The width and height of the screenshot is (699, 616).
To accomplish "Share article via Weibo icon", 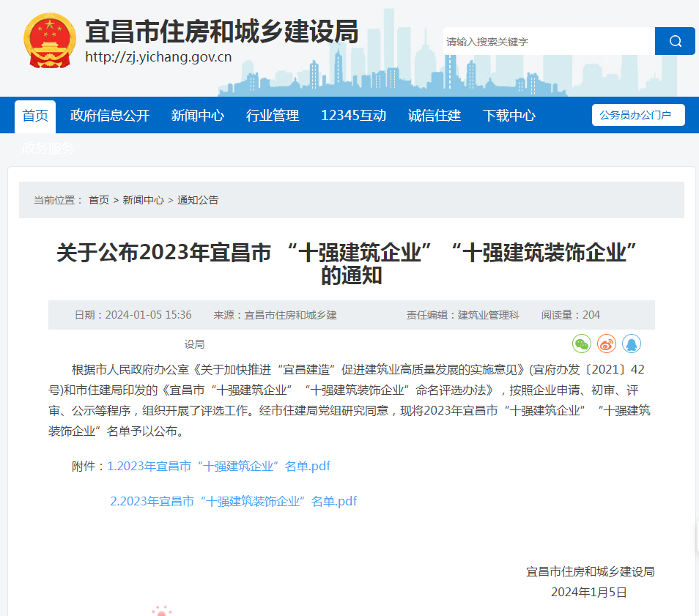I will click(607, 344).
